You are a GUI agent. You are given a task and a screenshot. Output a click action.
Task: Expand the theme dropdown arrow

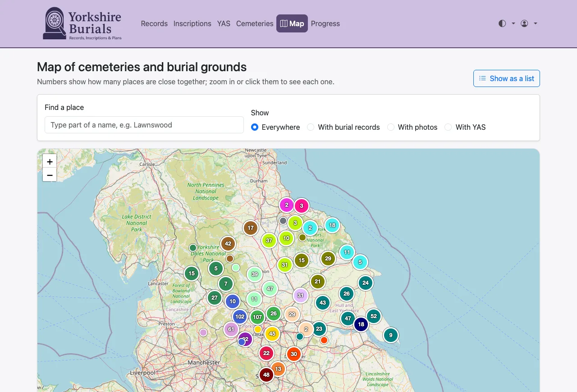(x=513, y=23)
